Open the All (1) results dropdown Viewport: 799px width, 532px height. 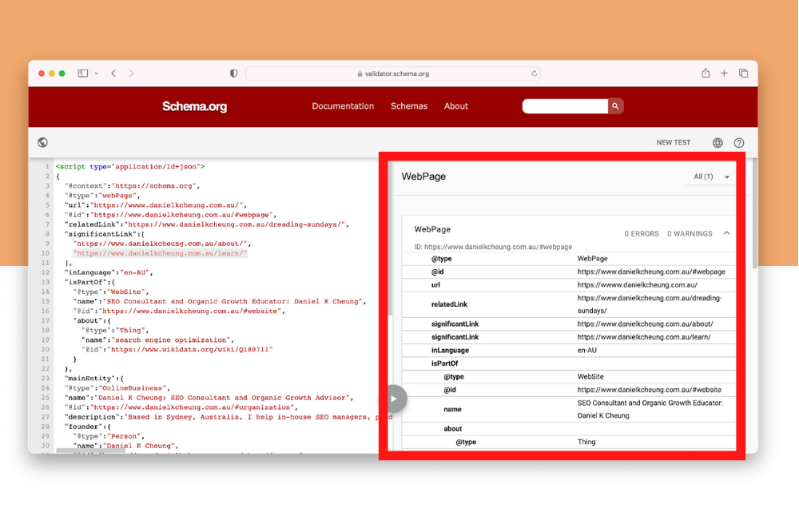[x=710, y=176]
